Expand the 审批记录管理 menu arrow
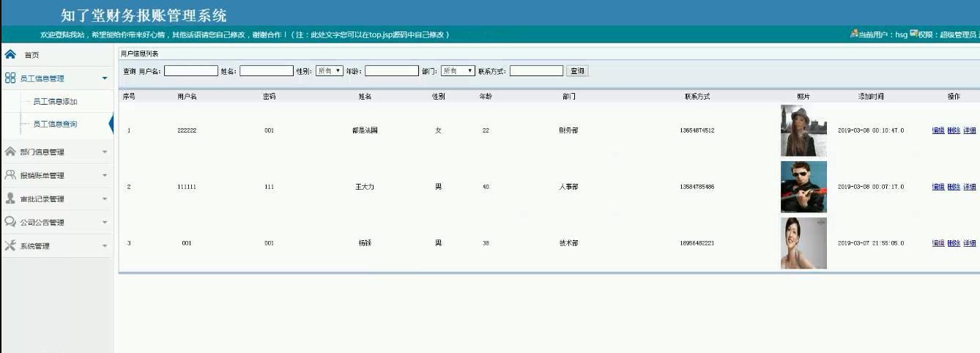The image size is (980, 353). click(x=105, y=199)
